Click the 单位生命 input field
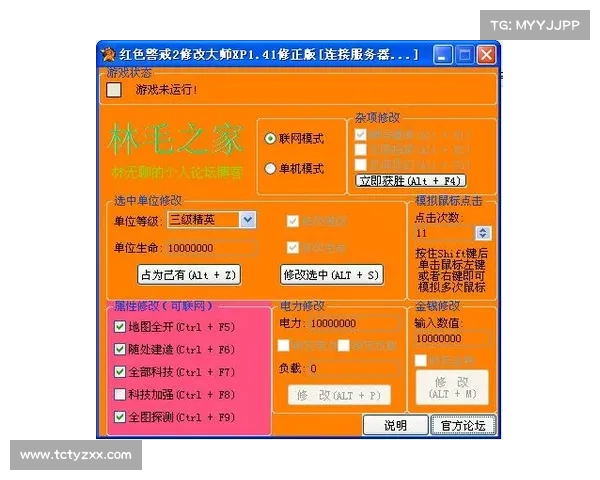Image resolution: width=600 pixels, height=480 pixels. click(x=212, y=248)
